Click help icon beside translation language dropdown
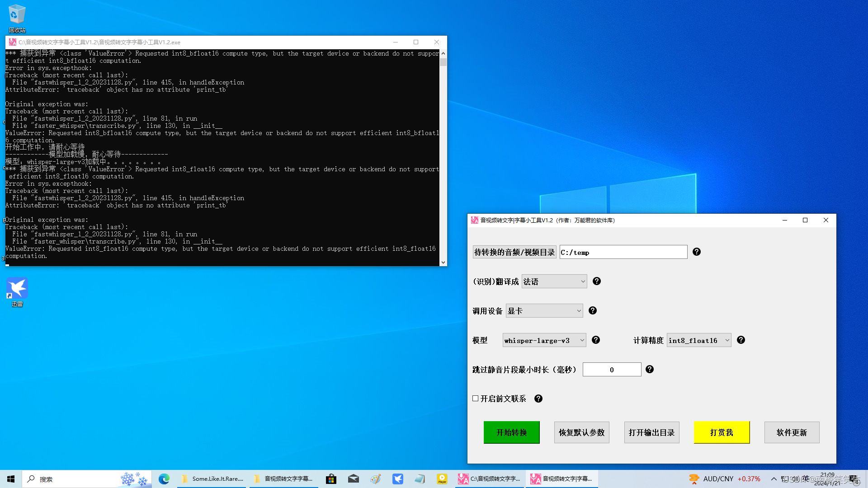Viewport: 868px width, 488px height. pos(596,281)
